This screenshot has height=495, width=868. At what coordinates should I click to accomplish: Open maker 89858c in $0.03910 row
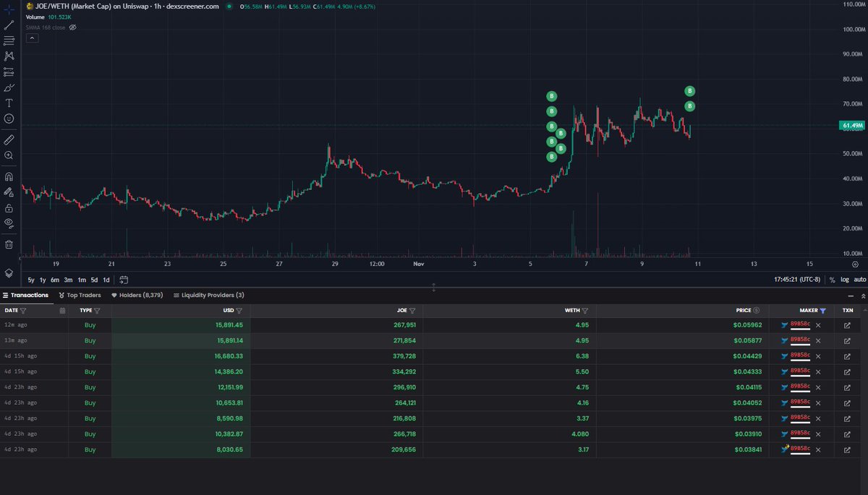click(x=800, y=434)
